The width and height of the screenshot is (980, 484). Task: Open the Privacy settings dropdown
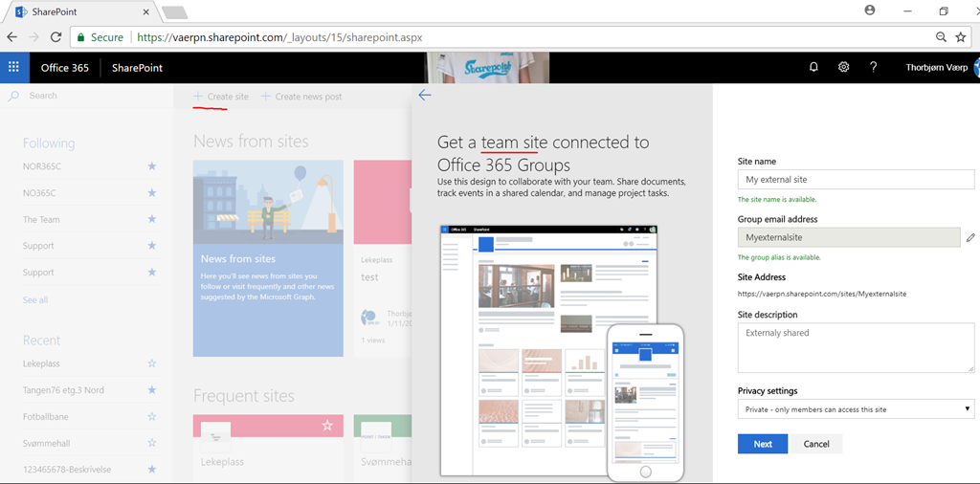[856, 409]
